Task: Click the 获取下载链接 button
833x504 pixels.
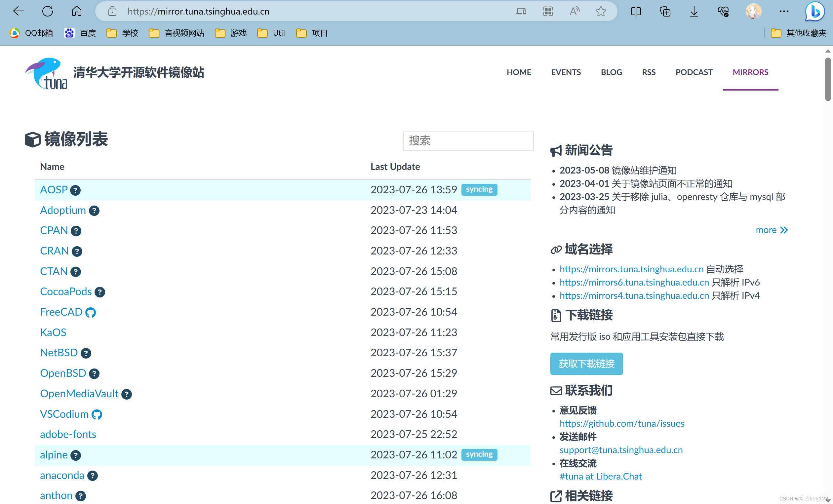Action: (586, 364)
